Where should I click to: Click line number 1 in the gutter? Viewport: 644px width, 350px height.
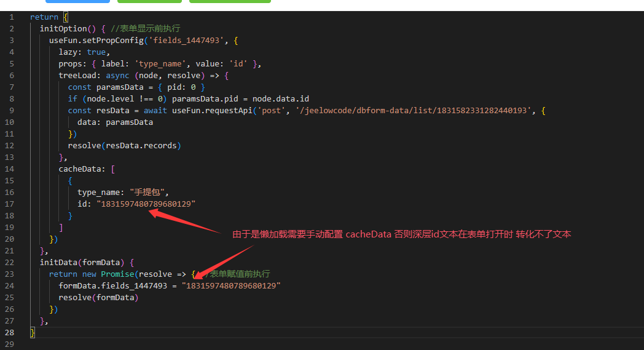click(12, 17)
